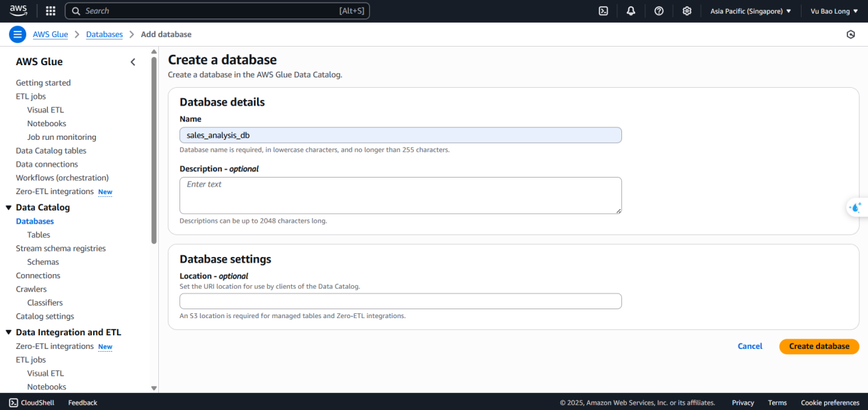
Task: Open Notebooks at bottom of sidebar
Action: [x=47, y=387]
